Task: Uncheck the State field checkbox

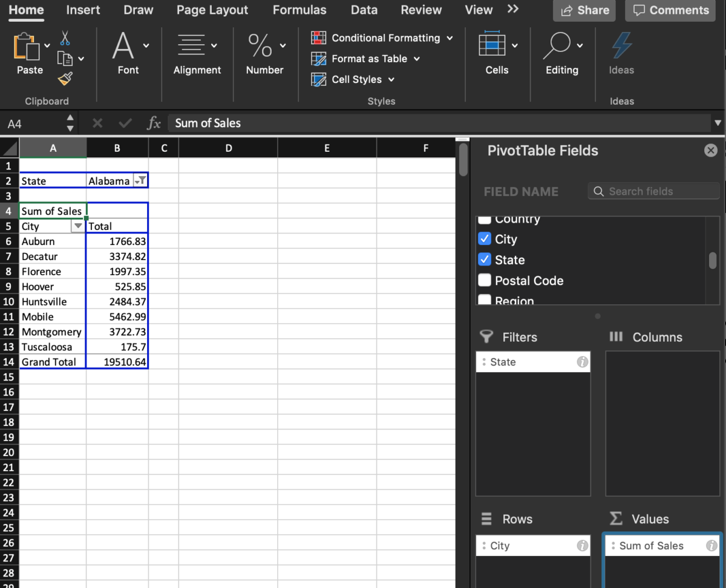Action: (x=484, y=260)
